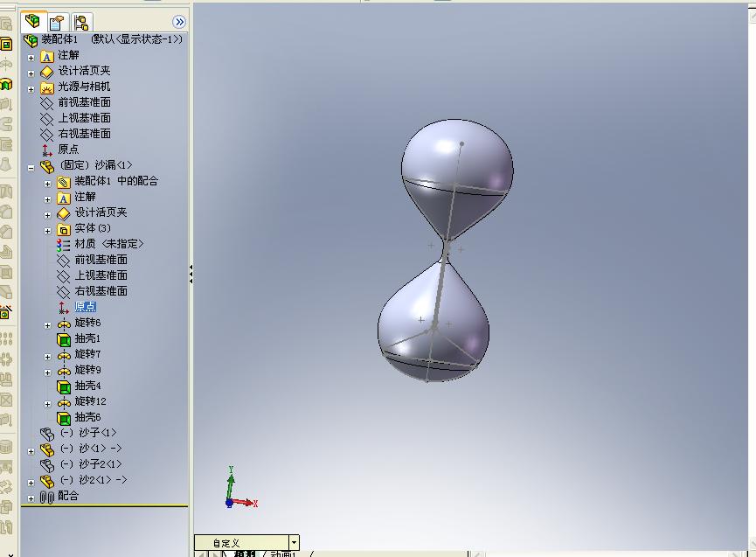
Task: Select the 抽壳4 shell feature icon
Action: coord(64,387)
